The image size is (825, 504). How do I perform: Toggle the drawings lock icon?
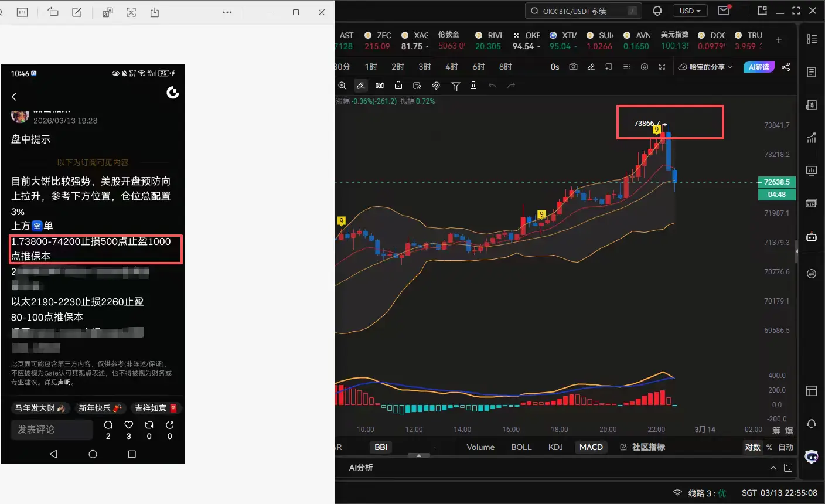398,86
